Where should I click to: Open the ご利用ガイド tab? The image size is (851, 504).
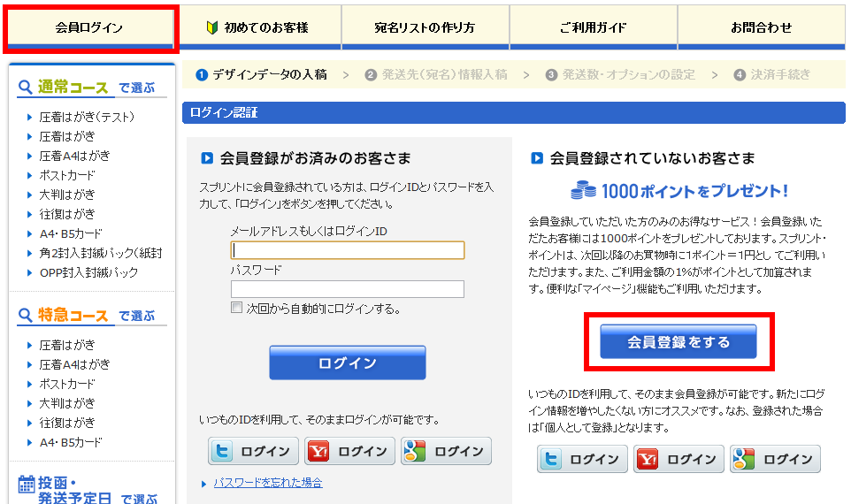coord(594,27)
